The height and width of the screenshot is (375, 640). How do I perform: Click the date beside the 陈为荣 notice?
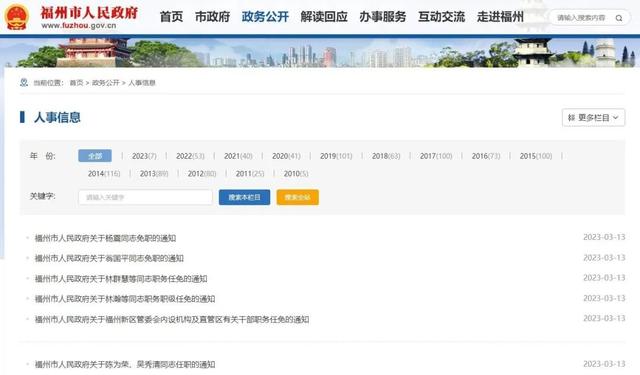[604, 364]
